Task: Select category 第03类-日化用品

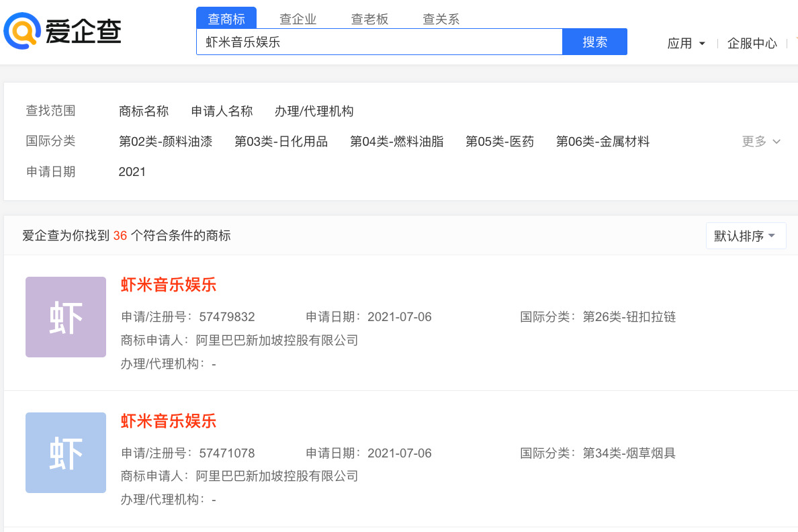Action: click(281, 142)
